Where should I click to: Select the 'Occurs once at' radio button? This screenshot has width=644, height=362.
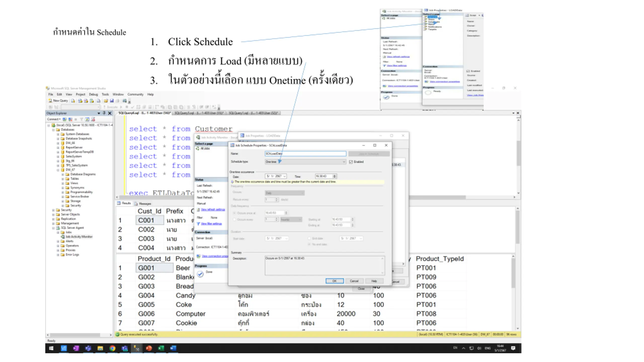click(234, 213)
